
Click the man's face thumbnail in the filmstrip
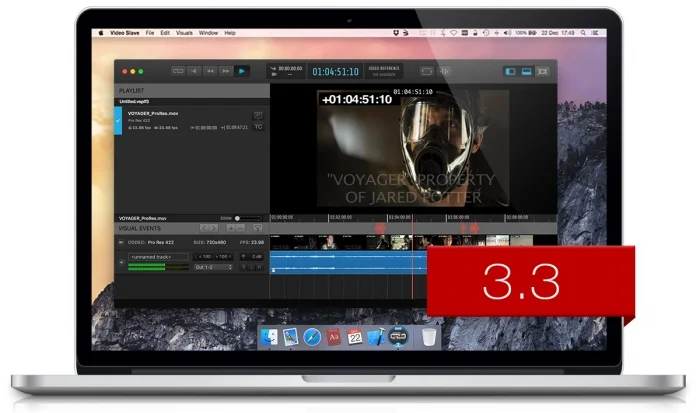point(329,242)
